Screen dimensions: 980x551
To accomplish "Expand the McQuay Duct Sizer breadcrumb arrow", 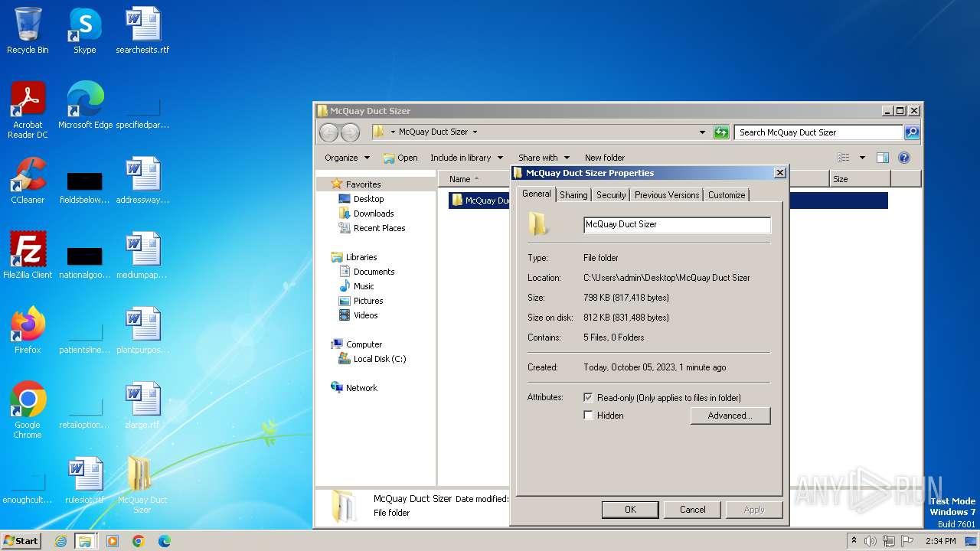I will coord(475,132).
